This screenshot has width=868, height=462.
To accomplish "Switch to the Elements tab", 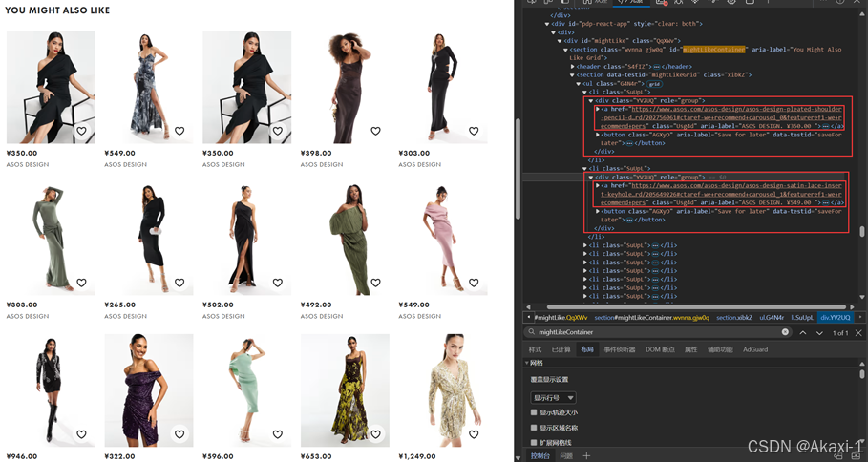I will (x=633, y=2).
